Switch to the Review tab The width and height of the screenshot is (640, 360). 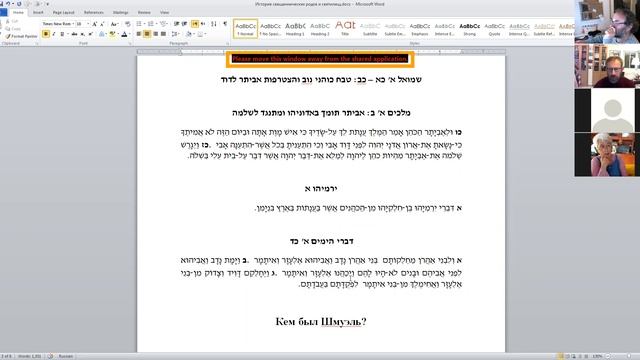click(x=144, y=12)
